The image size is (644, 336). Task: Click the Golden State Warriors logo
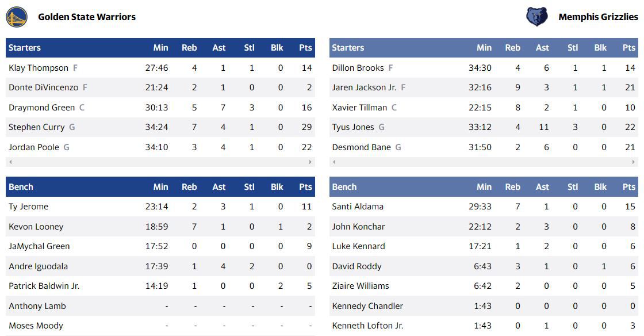17,17
